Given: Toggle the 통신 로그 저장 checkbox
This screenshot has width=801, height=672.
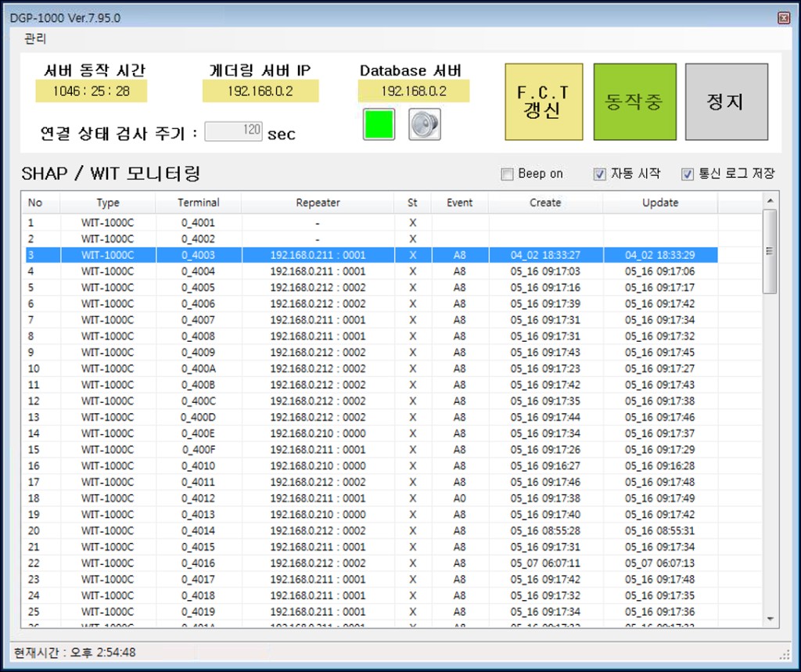Looking at the screenshot, I should click(688, 174).
